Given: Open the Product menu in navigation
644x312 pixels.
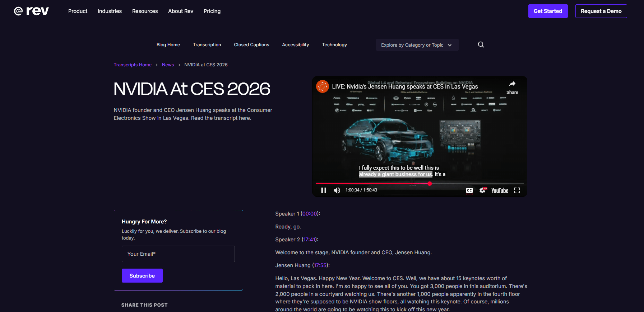Looking at the screenshot, I should point(78,11).
